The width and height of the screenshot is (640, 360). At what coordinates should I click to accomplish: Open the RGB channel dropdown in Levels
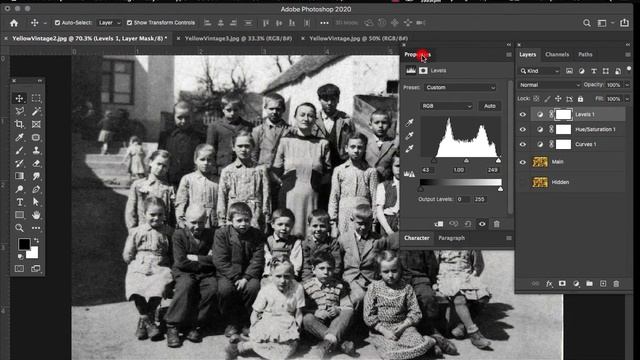[446, 106]
